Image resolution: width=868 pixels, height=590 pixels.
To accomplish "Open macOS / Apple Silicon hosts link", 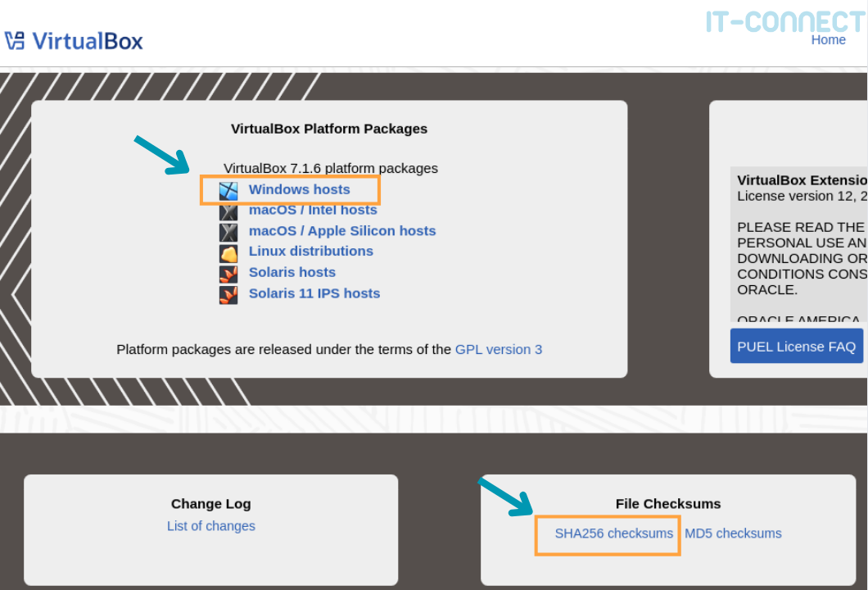I will click(x=342, y=230).
